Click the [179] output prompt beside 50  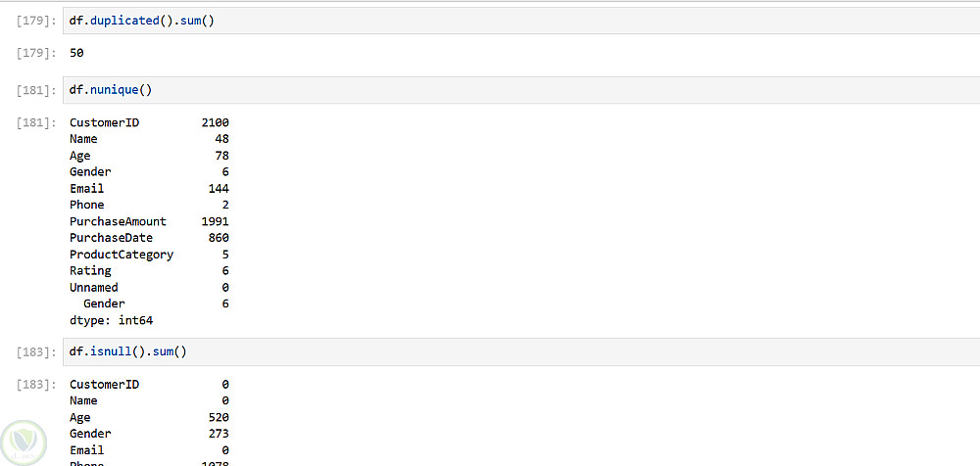(37, 53)
